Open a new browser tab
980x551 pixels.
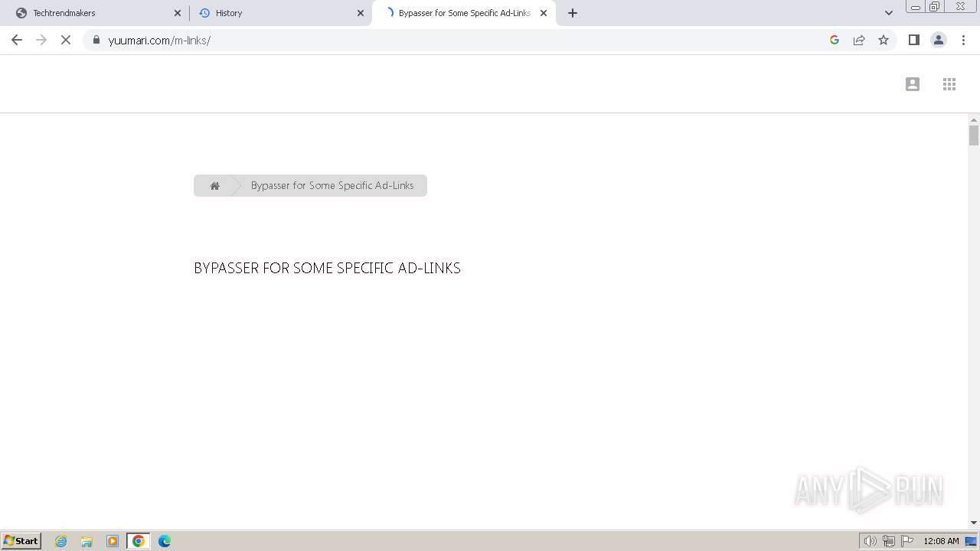573,13
